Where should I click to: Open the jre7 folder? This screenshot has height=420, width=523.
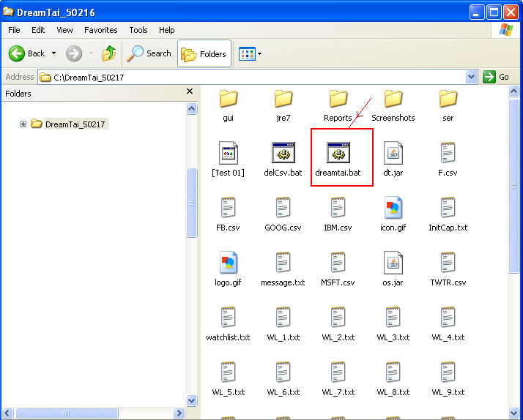[x=283, y=105]
